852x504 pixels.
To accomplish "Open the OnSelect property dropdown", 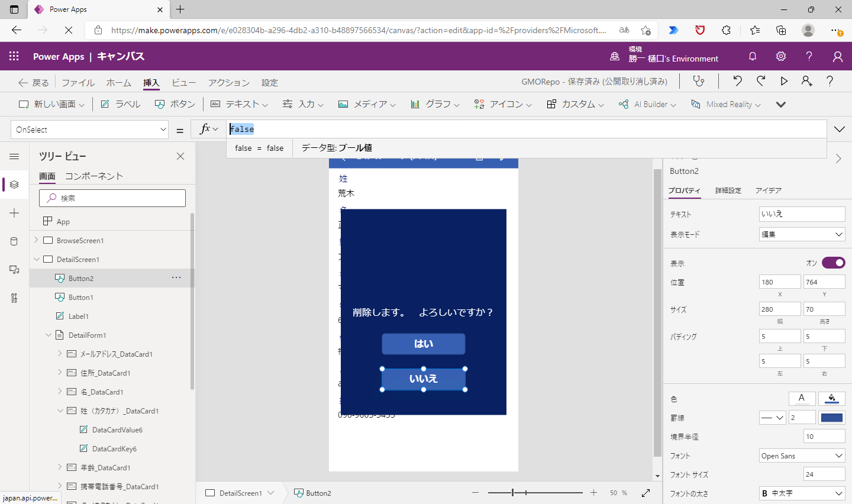I will 90,130.
